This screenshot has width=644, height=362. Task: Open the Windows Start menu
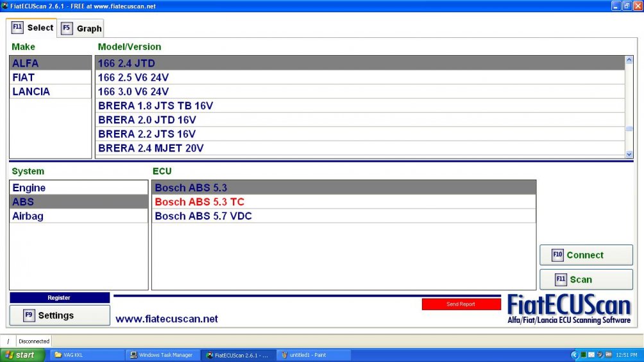coord(23,355)
